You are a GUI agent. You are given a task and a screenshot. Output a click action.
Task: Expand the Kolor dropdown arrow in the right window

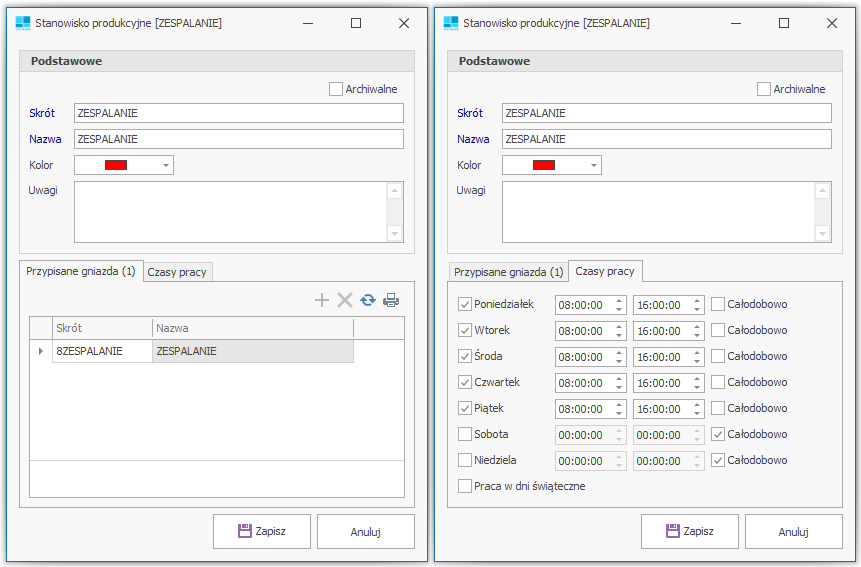click(593, 165)
